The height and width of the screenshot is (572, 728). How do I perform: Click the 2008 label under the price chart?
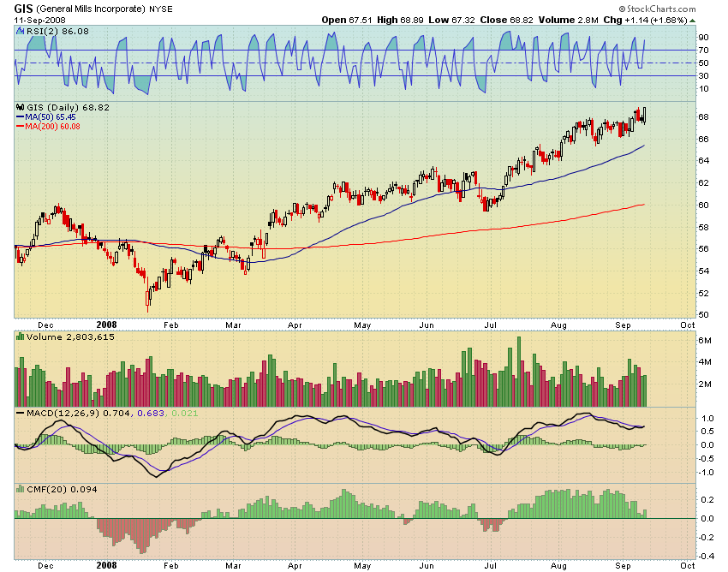coord(106,325)
